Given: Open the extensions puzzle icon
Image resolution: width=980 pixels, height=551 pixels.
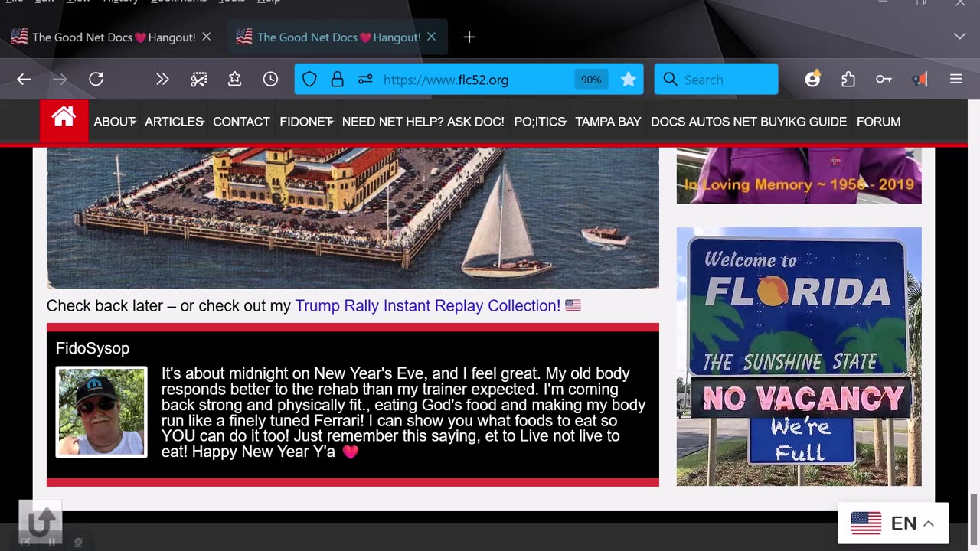Looking at the screenshot, I should [x=848, y=80].
